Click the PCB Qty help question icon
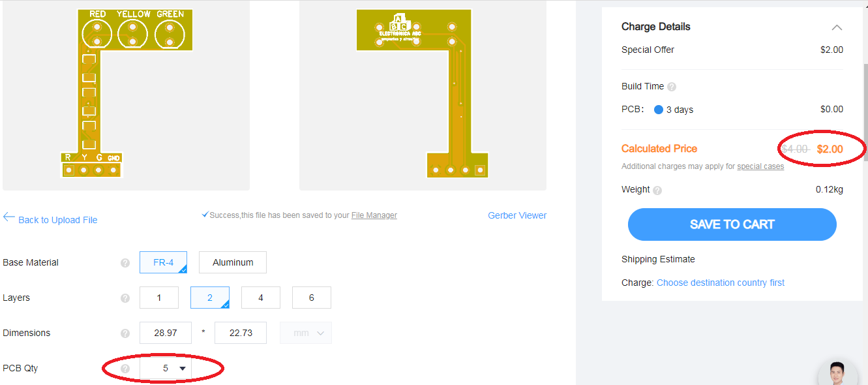 (x=125, y=369)
